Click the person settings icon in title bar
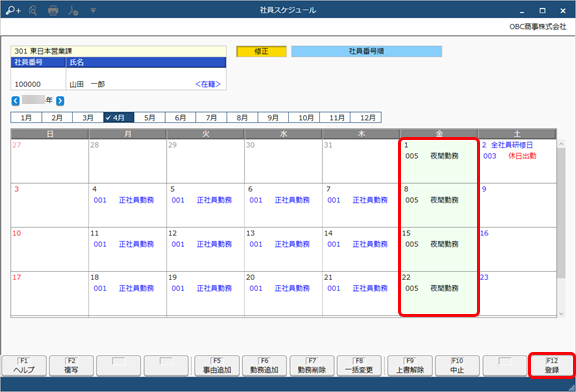Screen dimensions: 576x392 click(x=73, y=11)
